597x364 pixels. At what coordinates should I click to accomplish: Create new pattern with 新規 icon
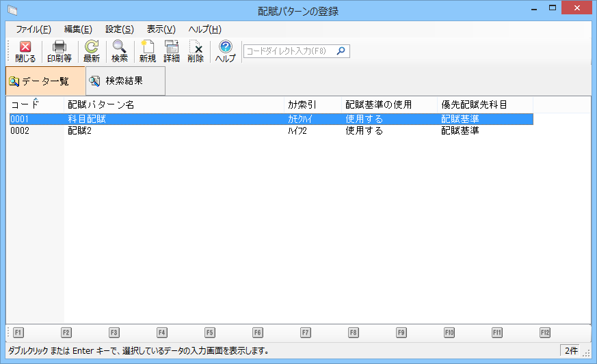pyautogui.click(x=148, y=51)
